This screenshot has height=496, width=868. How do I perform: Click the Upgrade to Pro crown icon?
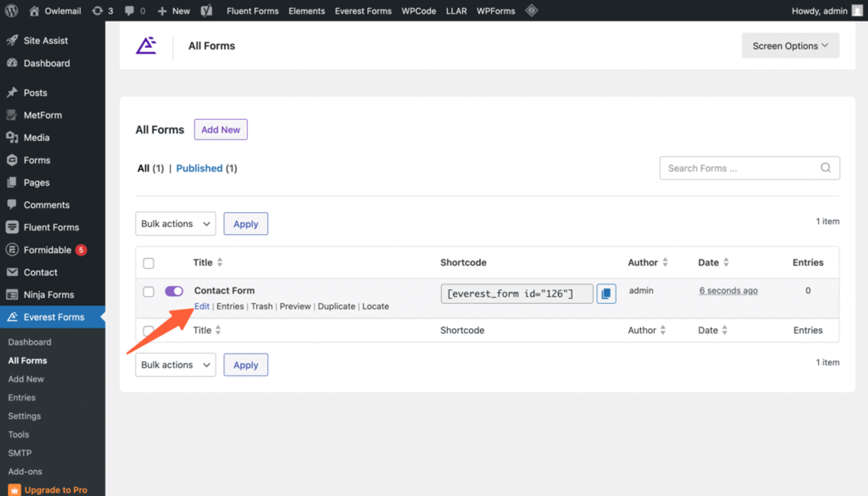[15, 489]
